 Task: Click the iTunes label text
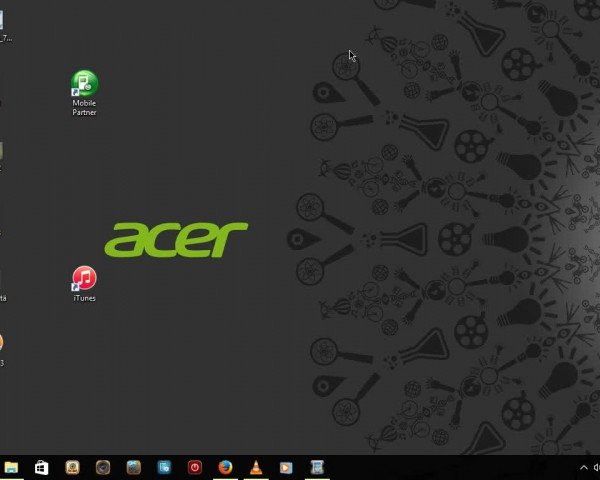(84, 298)
